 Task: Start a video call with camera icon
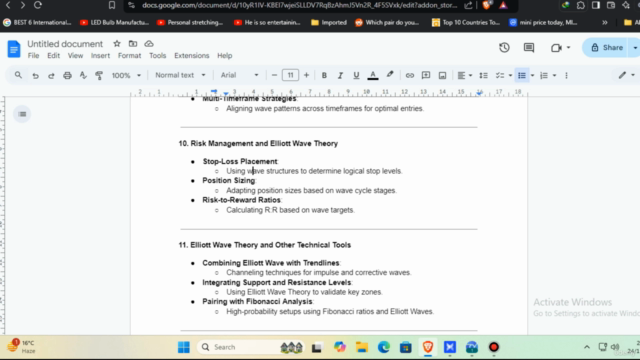point(556,48)
